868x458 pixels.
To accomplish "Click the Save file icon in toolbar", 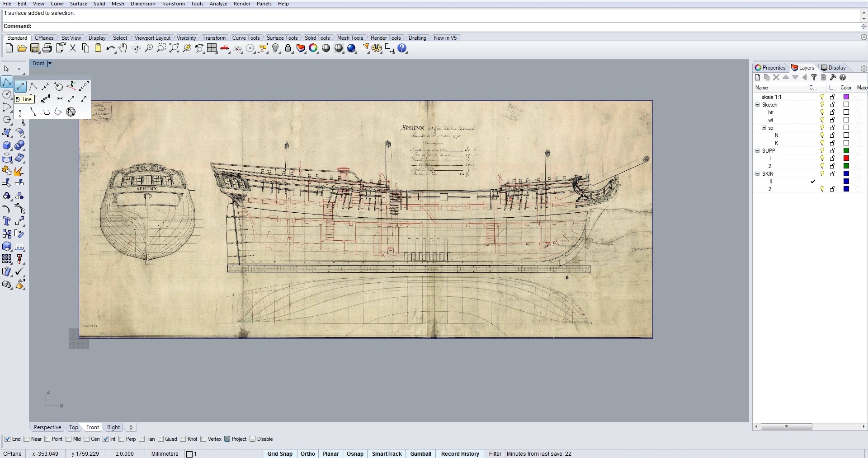I will [x=35, y=48].
